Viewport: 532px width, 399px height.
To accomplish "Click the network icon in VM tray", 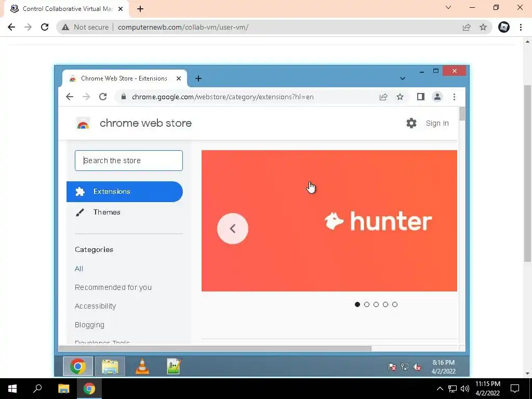I will [x=405, y=367].
